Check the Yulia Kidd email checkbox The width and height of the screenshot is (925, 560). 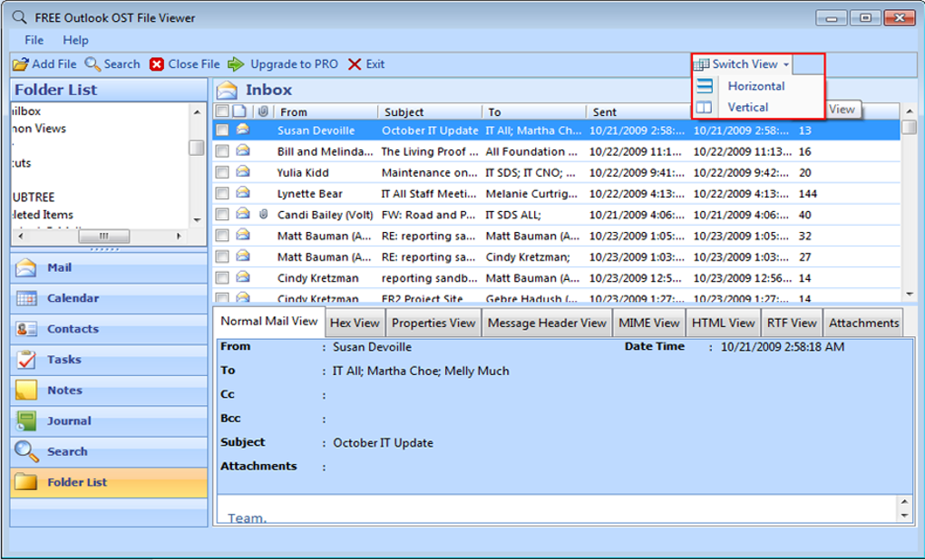coord(222,173)
